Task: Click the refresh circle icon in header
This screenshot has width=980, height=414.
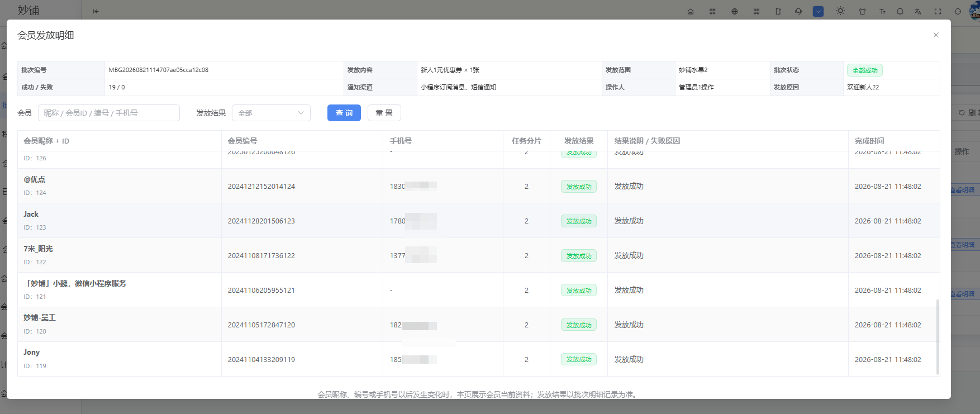Action: coord(958,11)
